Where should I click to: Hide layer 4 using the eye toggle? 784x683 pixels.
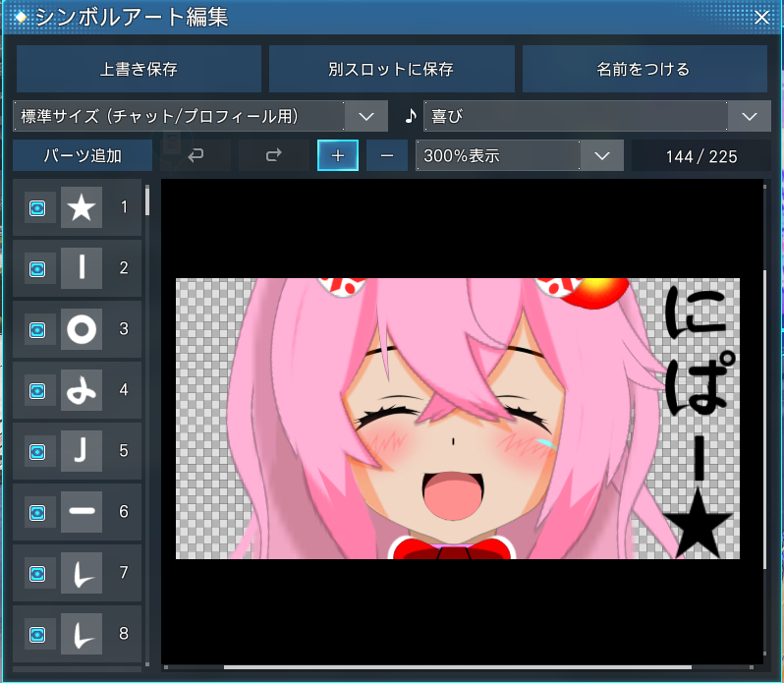coord(37,390)
